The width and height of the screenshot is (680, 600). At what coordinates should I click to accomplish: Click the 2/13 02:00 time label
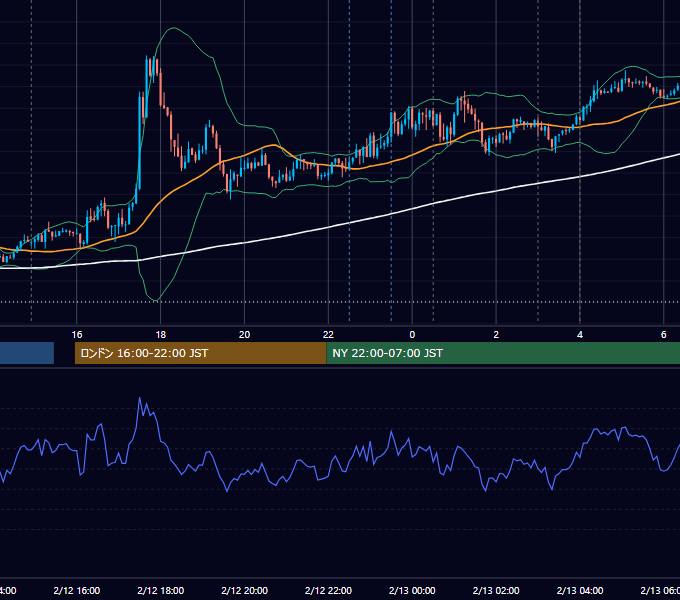click(496, 590)
